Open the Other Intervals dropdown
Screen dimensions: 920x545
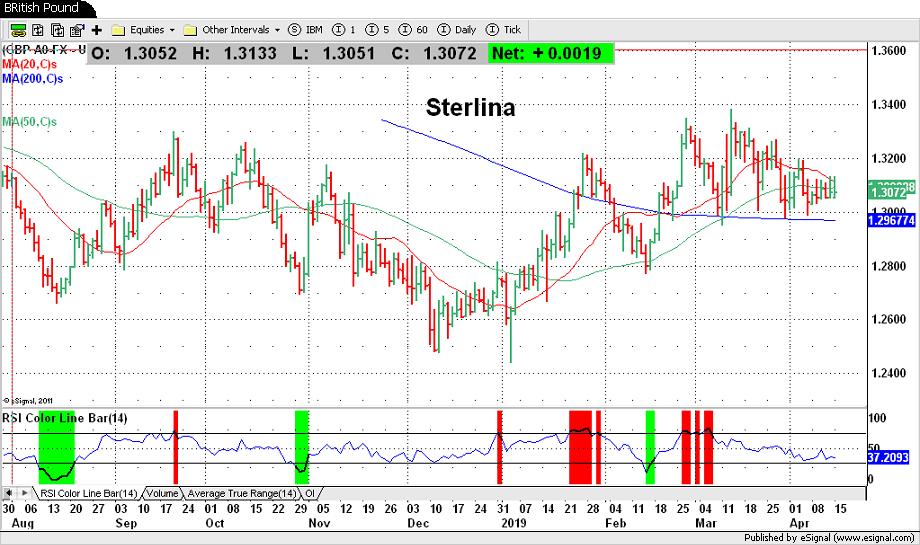pos(232,30)
